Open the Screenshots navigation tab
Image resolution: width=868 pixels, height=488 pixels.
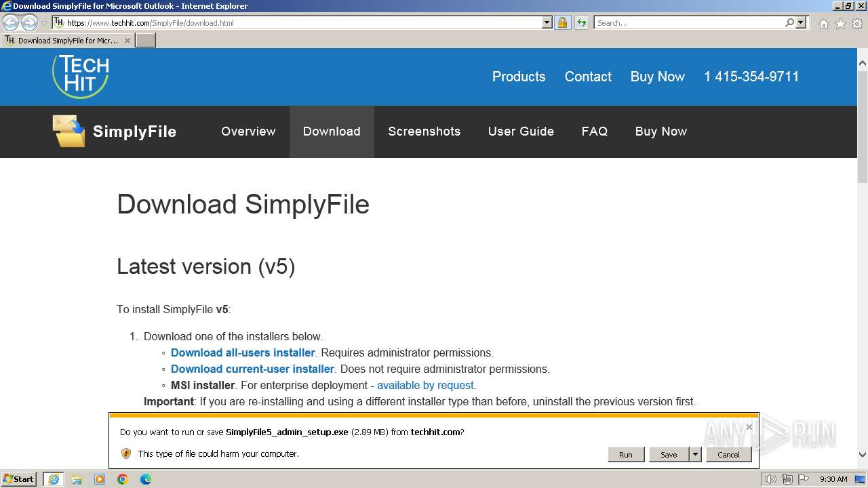coord(424,131)
